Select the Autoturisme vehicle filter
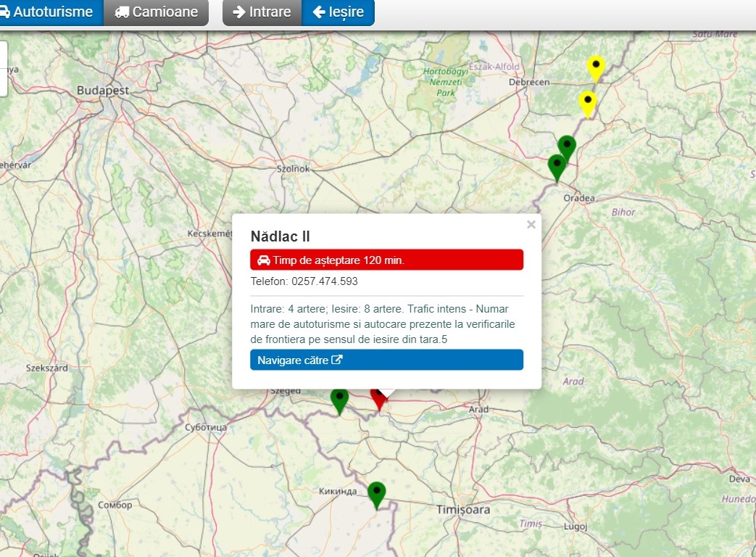This screenshot has height=557, width=756. (49, 12)
